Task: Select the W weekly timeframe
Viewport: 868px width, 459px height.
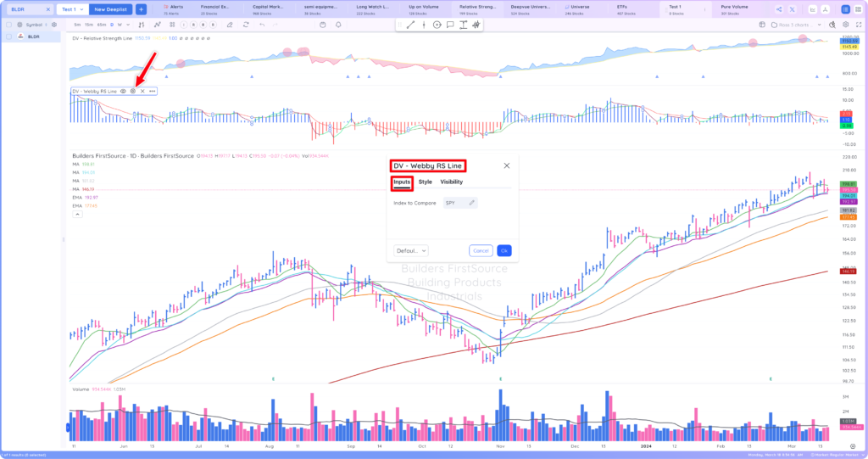Action: pyautogui.click(x=120, y=25)
